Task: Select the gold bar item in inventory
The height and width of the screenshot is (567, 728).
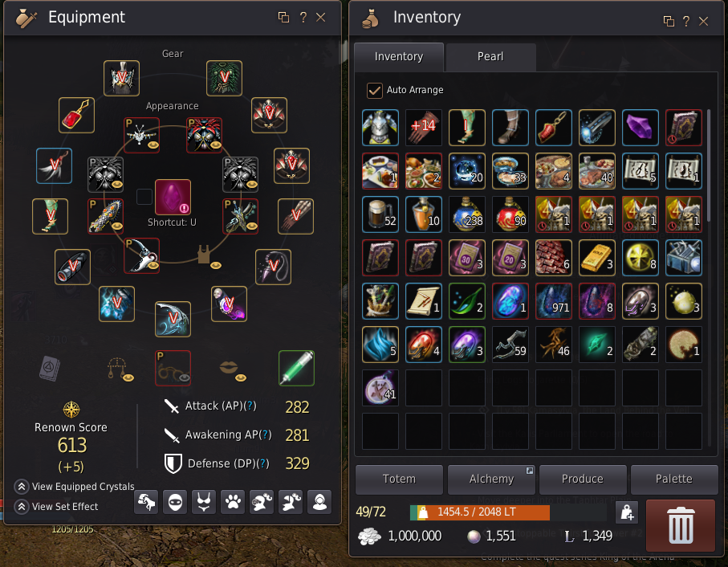Action: coord(596,258)
